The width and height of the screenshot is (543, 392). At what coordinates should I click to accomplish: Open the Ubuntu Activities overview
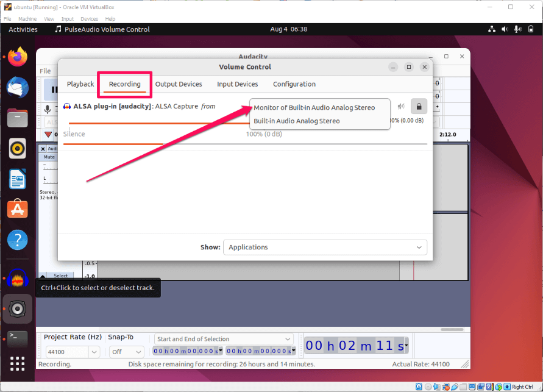pos(23,29)
